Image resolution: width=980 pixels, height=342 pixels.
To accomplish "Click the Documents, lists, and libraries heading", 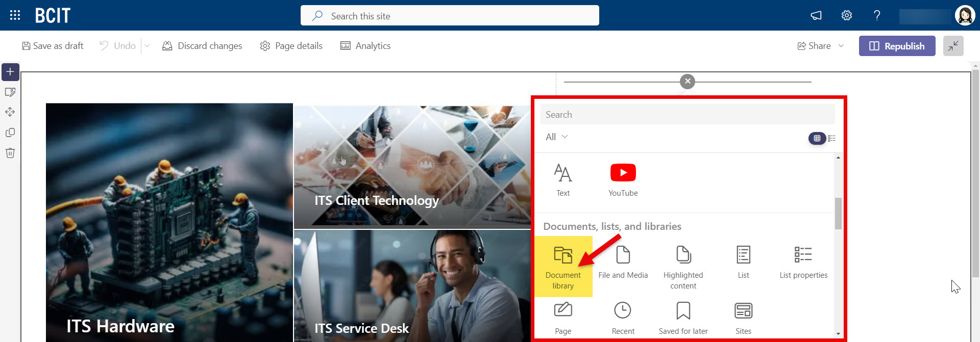I will [612, 226].
